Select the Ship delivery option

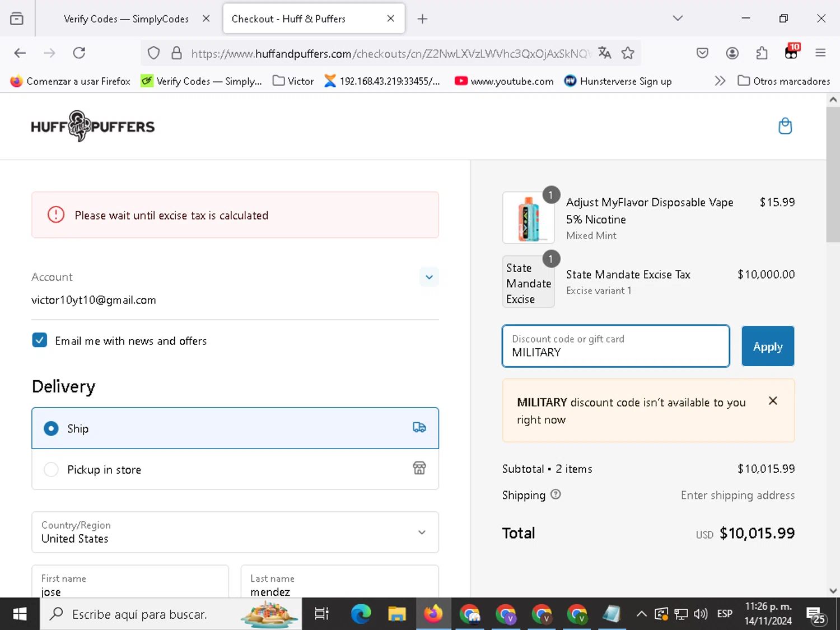pos(51,428)
